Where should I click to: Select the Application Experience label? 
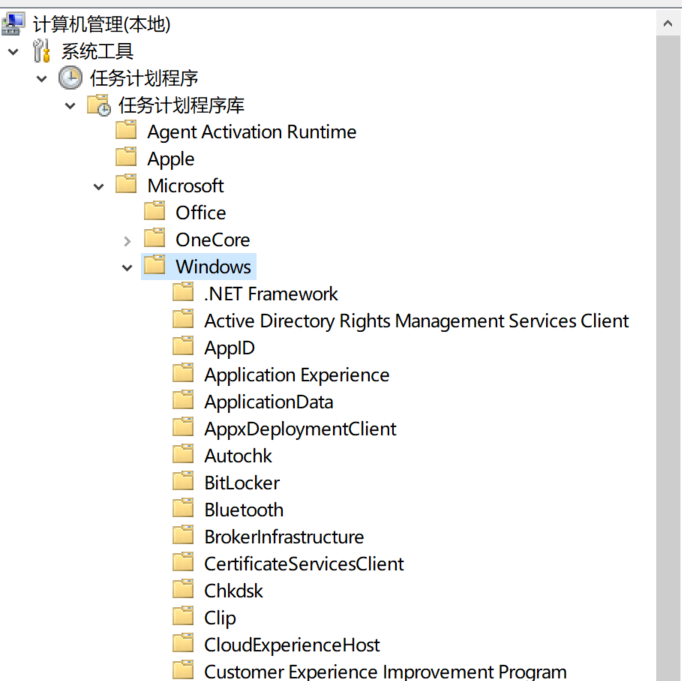(x=297, y=375)
